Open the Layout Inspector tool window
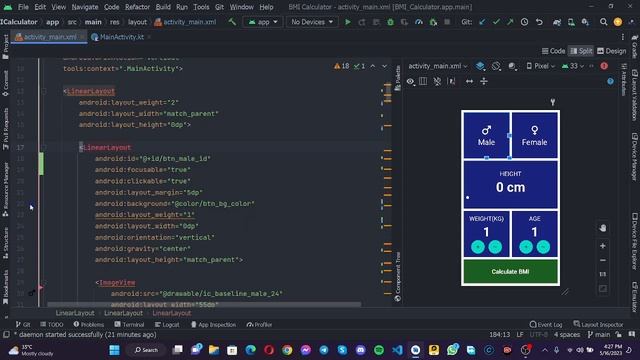This screenshot has width=640, height=360. pyautogui.click(x=598, y=324)
